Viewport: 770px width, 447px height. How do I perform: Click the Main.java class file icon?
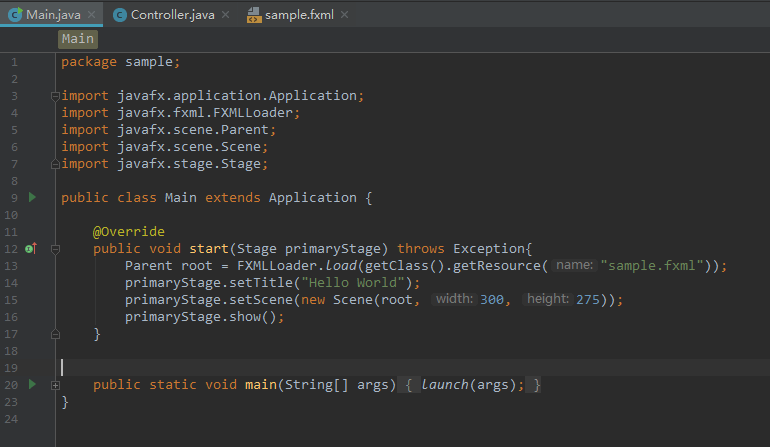(15, 15)
